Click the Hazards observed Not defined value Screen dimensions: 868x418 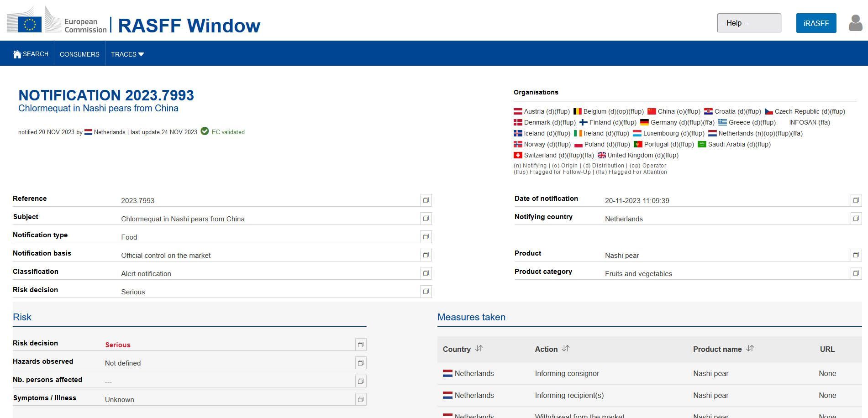123,363
